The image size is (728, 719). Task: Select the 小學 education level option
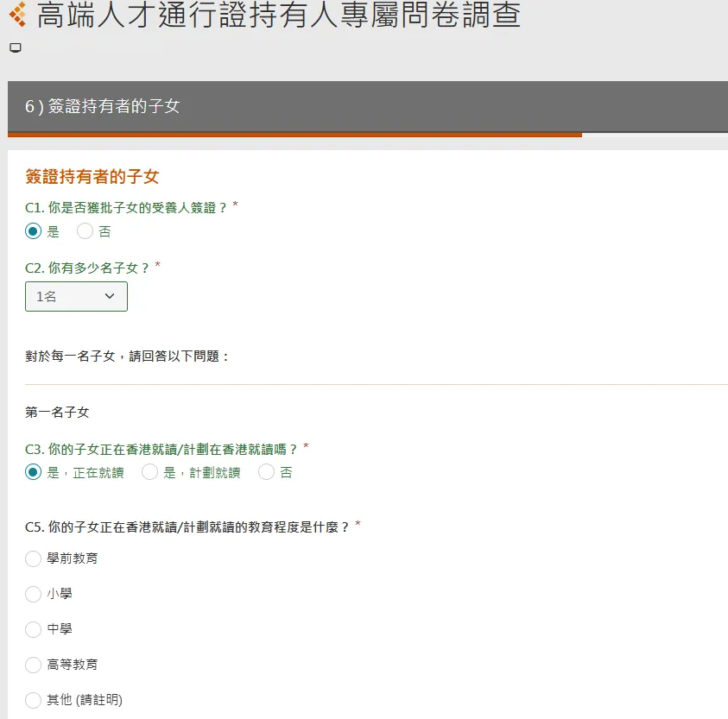(x=34, y=594)
